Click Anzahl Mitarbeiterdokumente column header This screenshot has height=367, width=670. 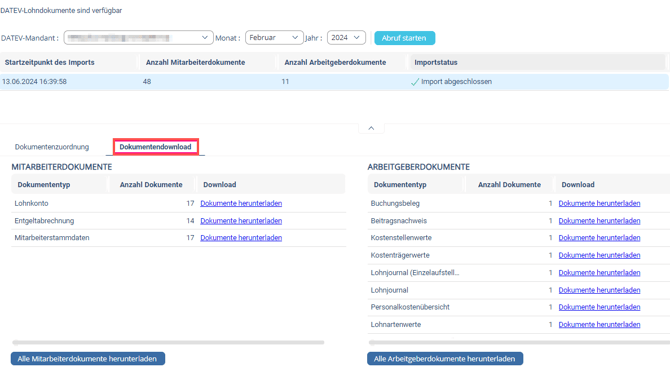pyautogui.click(x=195, y=62)
